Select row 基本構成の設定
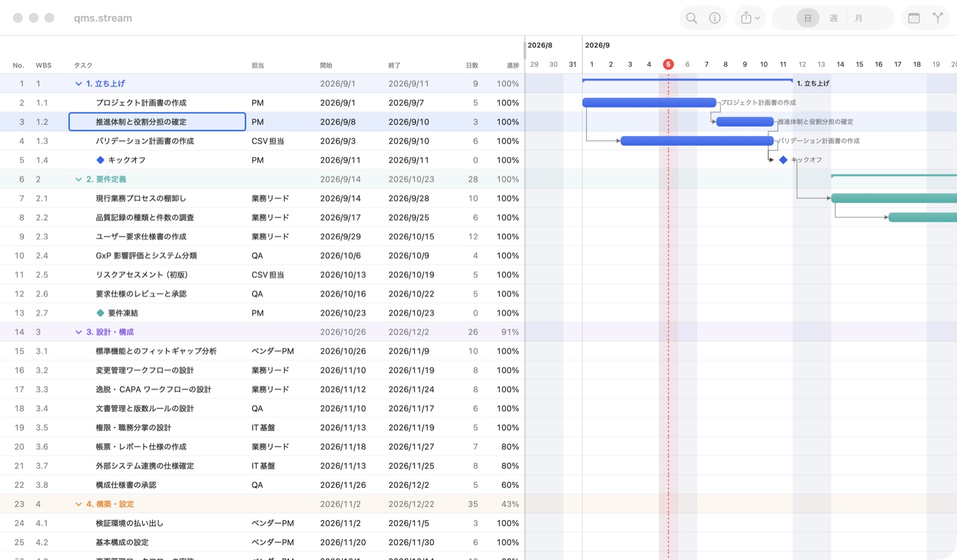 click(x=262, y=543)
